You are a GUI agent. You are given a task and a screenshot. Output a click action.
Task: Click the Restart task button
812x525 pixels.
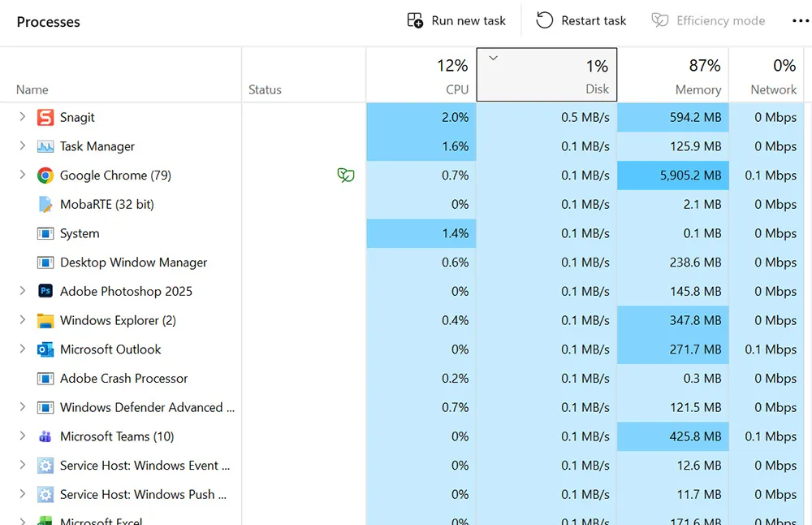pyautogui.click(x=580, y=20)
